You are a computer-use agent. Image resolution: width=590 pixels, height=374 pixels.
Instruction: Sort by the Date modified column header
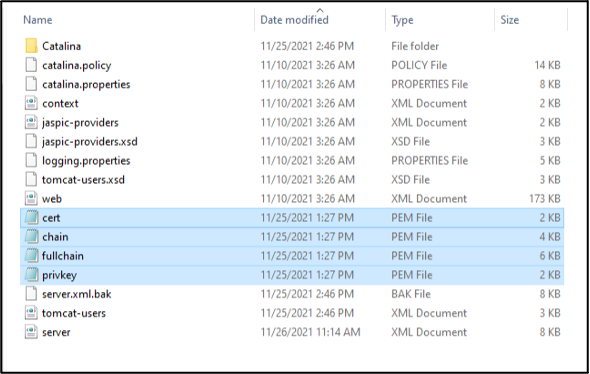coord(294,20)
